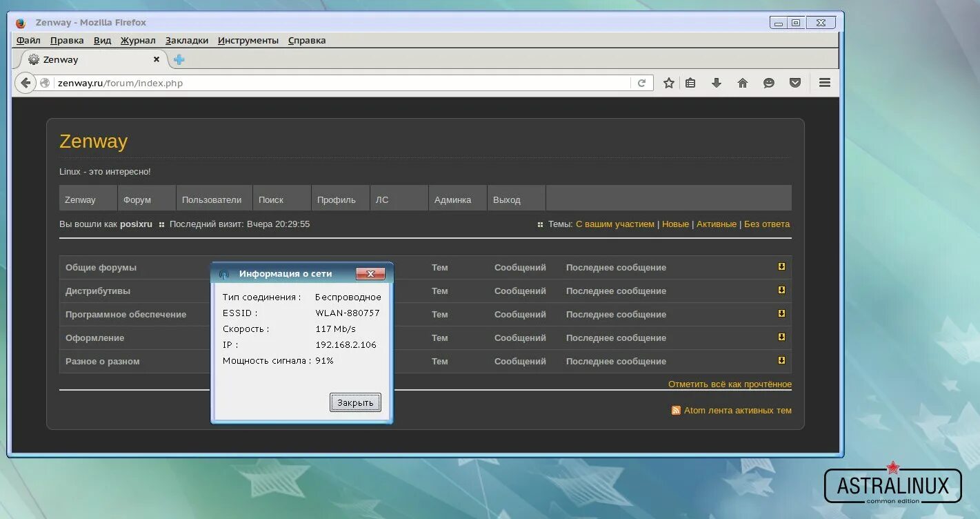Collapse the Оформление category

(781, 337)
